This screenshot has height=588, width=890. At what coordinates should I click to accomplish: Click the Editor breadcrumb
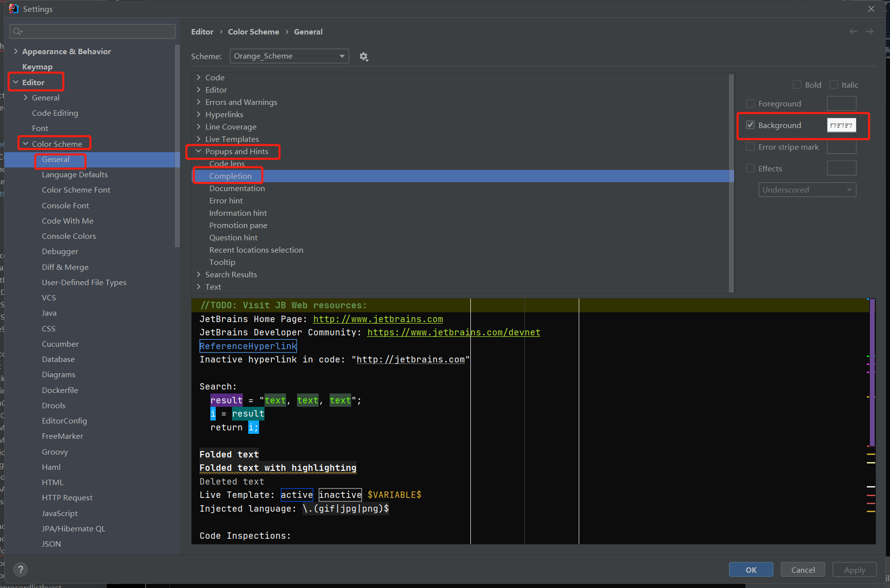202,32
